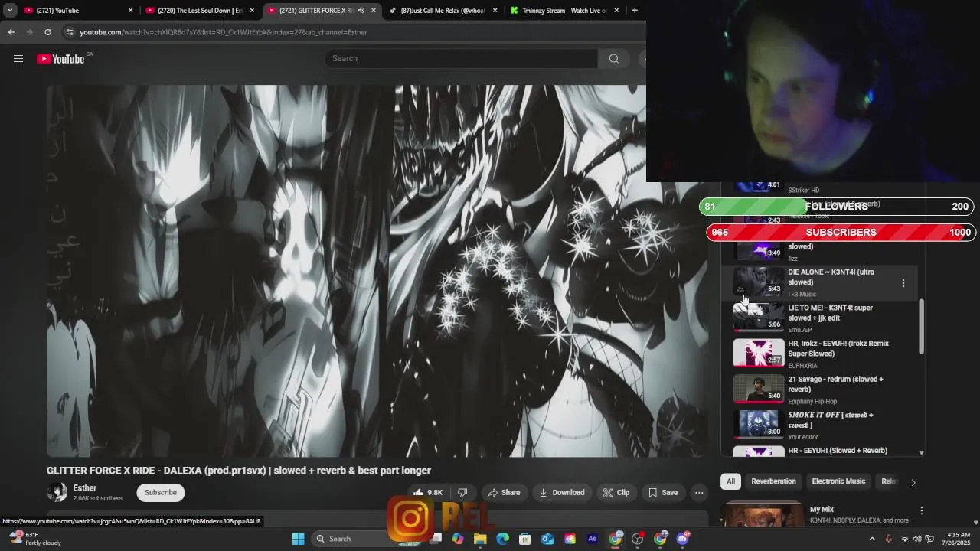Select the All filter chip
980x551 pixels.
click(x=730, y=481)
